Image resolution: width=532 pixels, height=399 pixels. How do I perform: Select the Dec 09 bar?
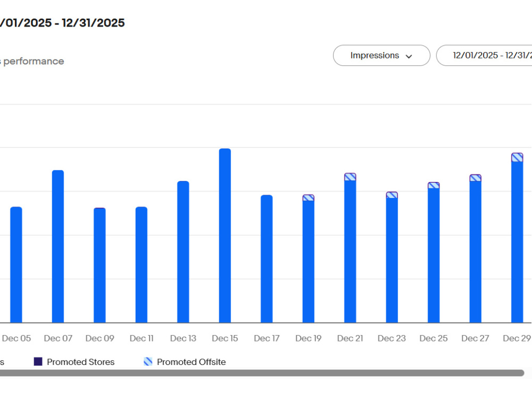click(100, 265)
